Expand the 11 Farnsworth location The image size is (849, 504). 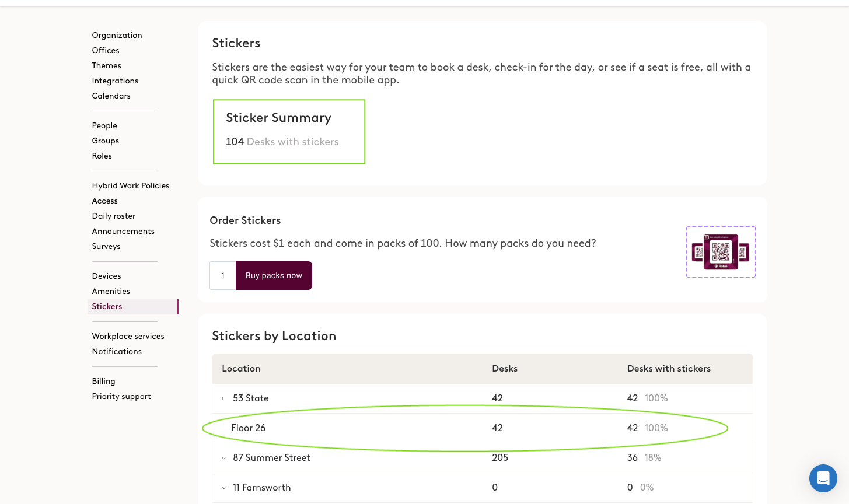tap(223, 488)
